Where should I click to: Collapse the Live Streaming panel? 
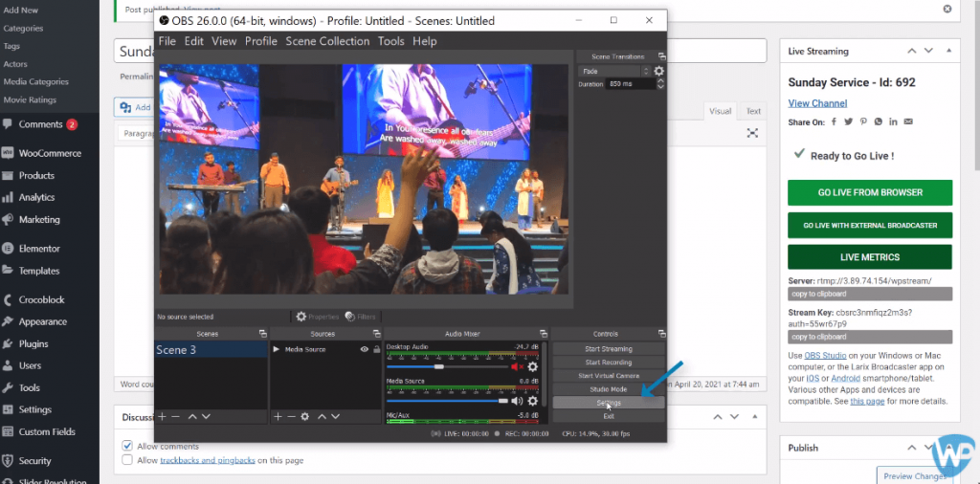pos(946,51)
